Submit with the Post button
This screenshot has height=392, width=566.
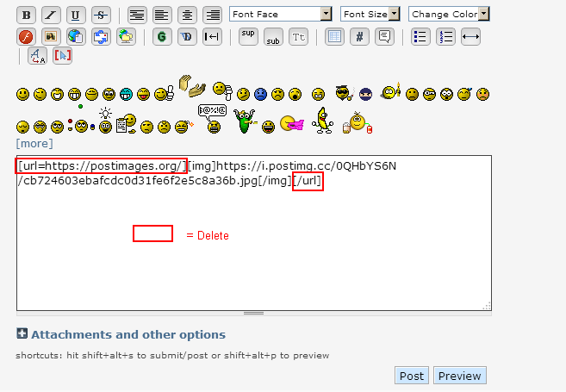click(x=412, y=376)
